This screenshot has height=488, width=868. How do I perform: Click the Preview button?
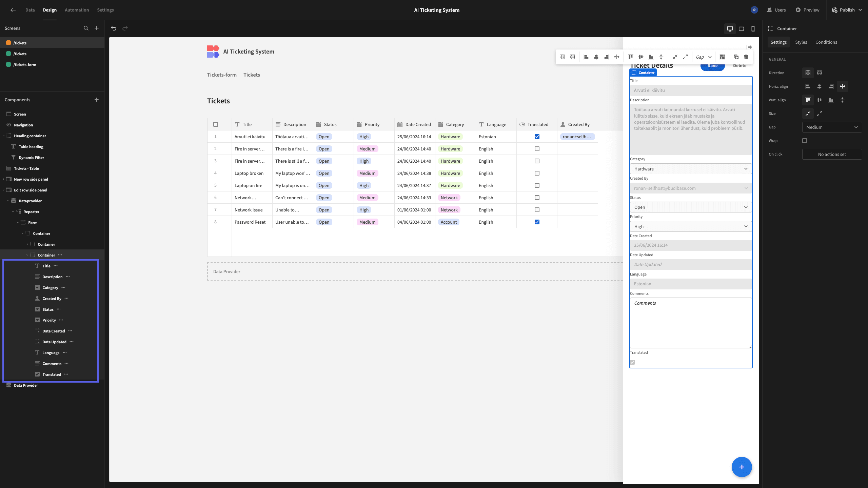coord(807,10)
